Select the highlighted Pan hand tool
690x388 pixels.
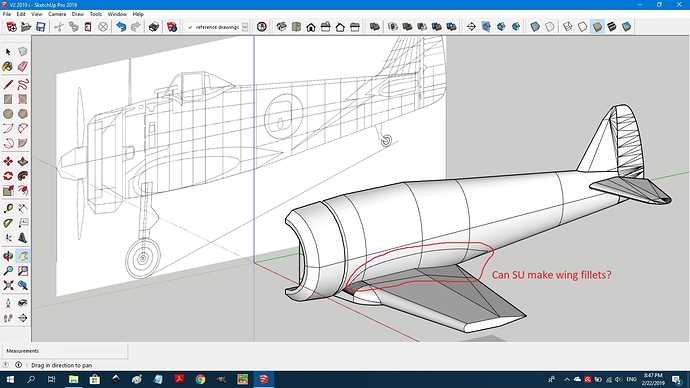(22, 256)
